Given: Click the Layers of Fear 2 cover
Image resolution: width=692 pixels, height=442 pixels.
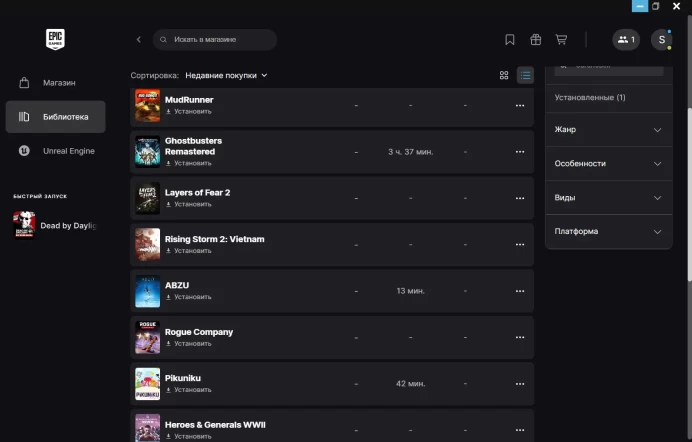Looking at the screenshot, I should click(147, 198).
